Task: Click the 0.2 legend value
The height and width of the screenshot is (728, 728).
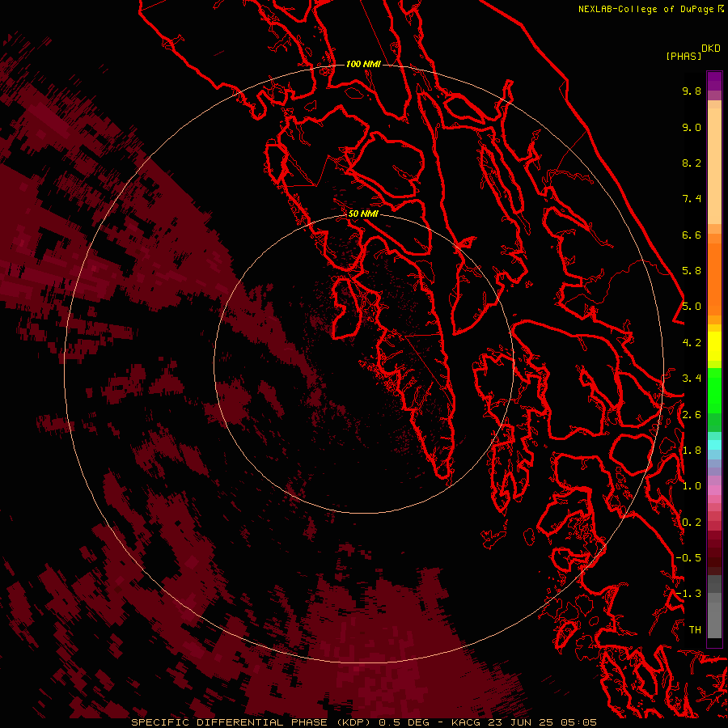Action: click(692, 523)
